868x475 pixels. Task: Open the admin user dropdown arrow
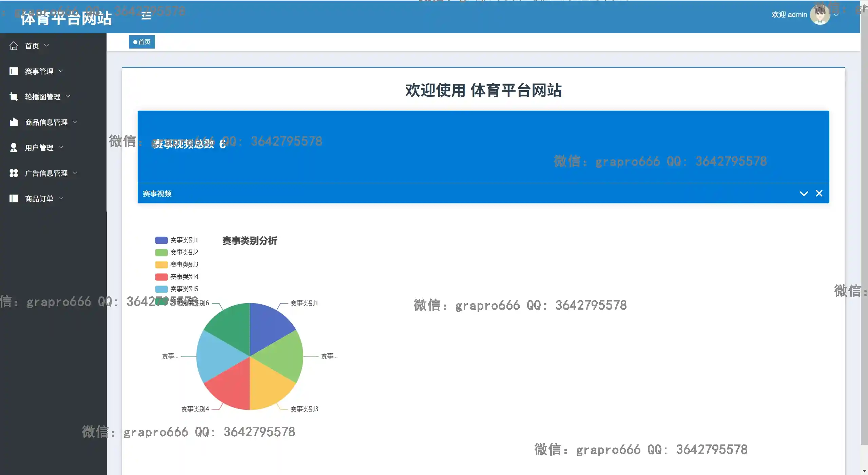coord(836,15)
